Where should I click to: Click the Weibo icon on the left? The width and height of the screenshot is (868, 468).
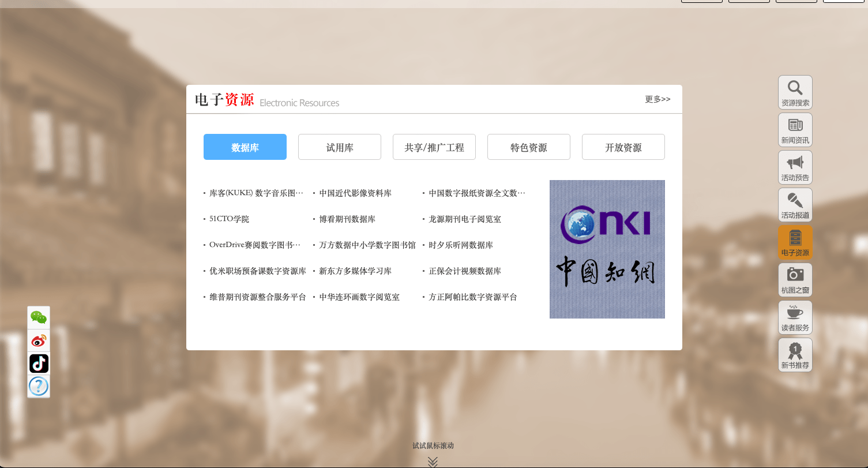point(39,340)
